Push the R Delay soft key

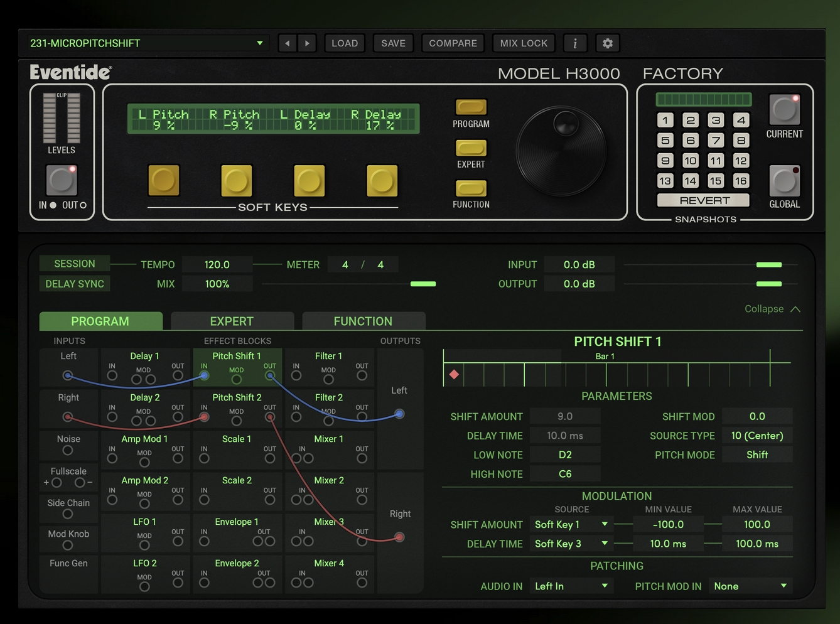click(382, 180)
